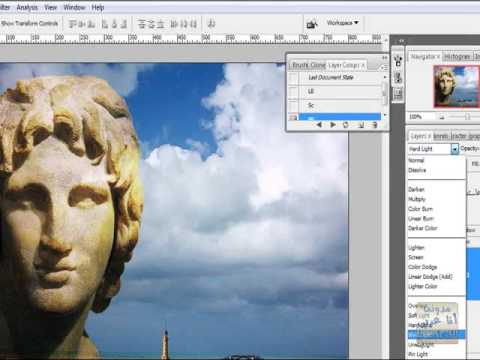
Task: Choose Color Dodge blending mode
Action: click(x=422, y=267)
